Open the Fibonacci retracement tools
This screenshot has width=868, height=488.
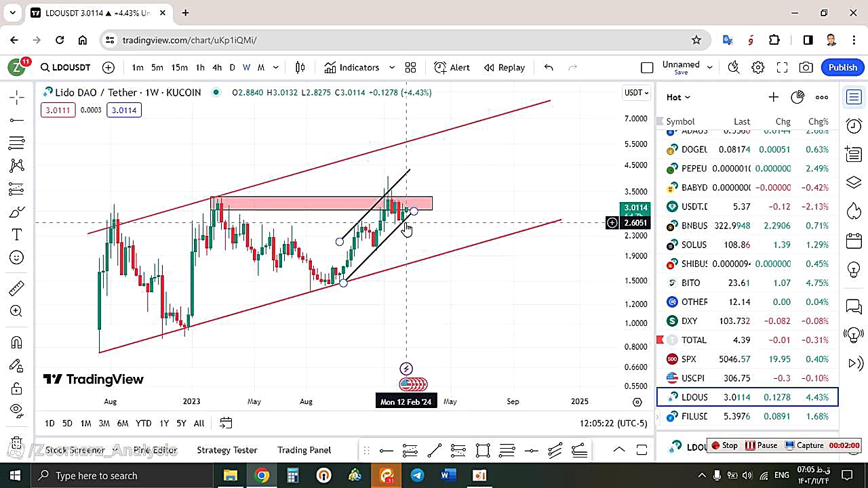coord(17,143)
